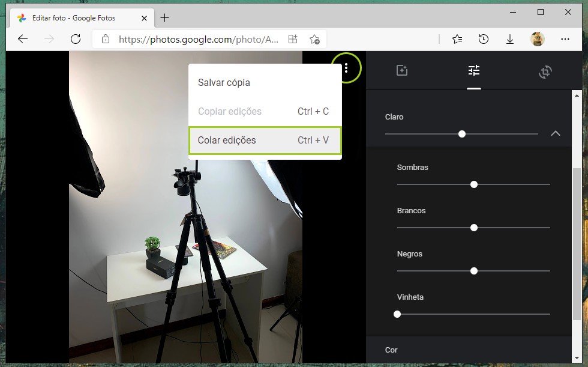
Task: Click Colar edições menu entry
Action: pos(265,141)
